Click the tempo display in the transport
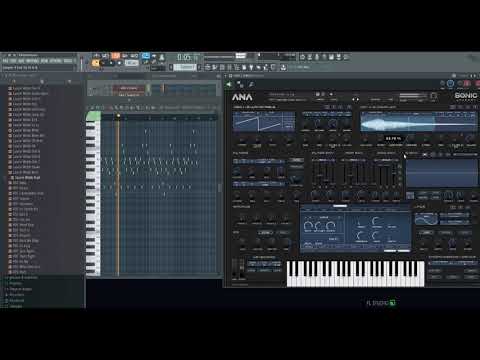The image size is (480, 360). [131, 63]
